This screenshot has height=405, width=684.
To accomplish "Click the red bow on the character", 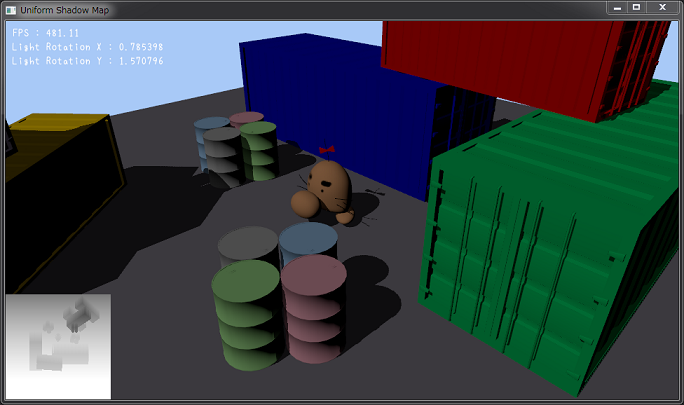I will (327, 152).
